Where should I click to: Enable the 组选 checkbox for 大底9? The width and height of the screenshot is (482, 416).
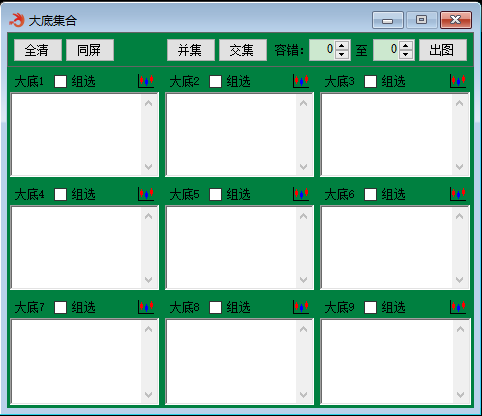tap(370, 307)
